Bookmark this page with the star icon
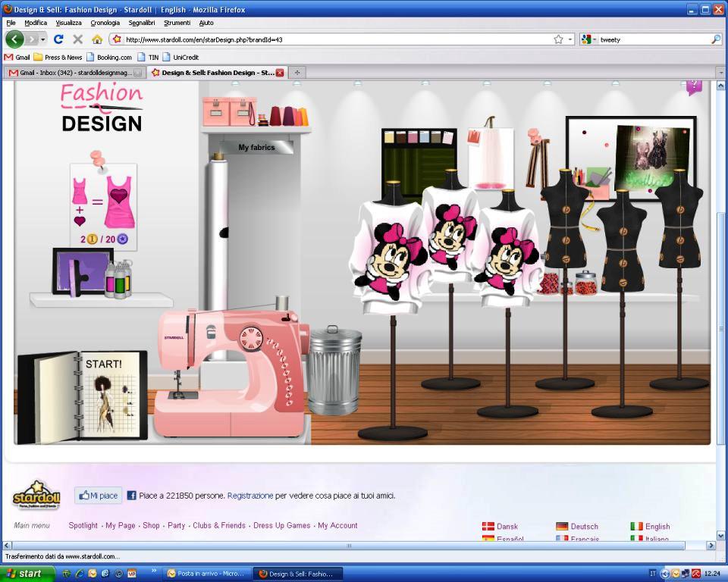 (559, 39)
